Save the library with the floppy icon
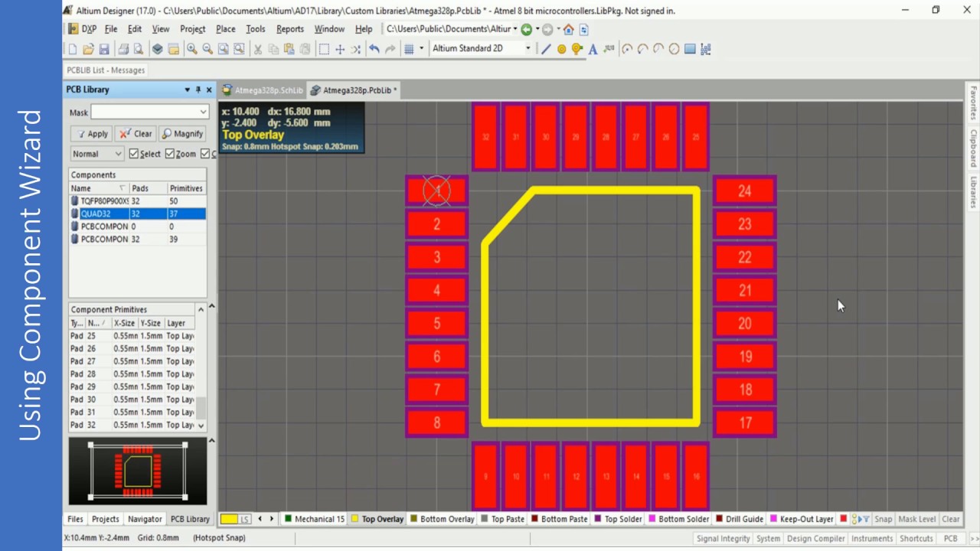The image size is (980, 551). [104, 49]
